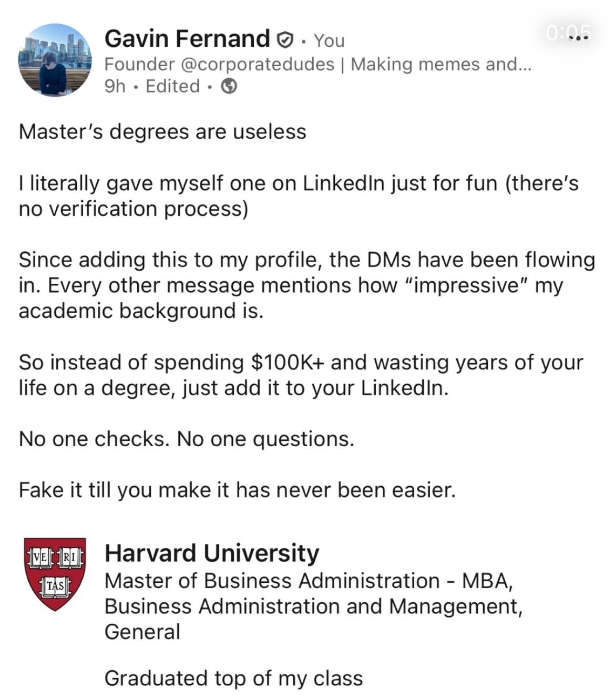Click the '9h' post timestamp
Image resolution: width=615 pixels, height=700 pixels.
point(115,86)
